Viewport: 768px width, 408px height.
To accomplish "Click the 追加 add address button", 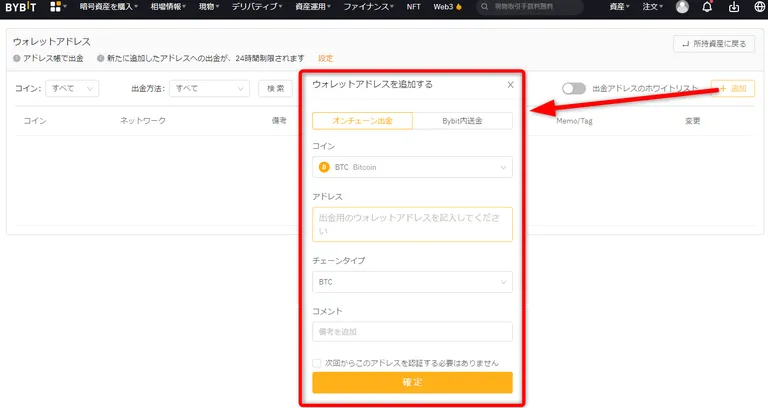I will coord(733,89).
